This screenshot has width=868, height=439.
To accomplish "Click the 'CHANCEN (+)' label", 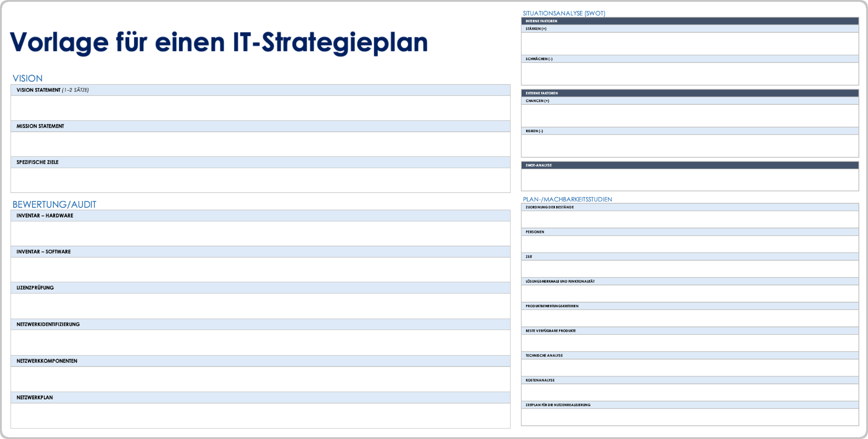I will tap(537, 101).
